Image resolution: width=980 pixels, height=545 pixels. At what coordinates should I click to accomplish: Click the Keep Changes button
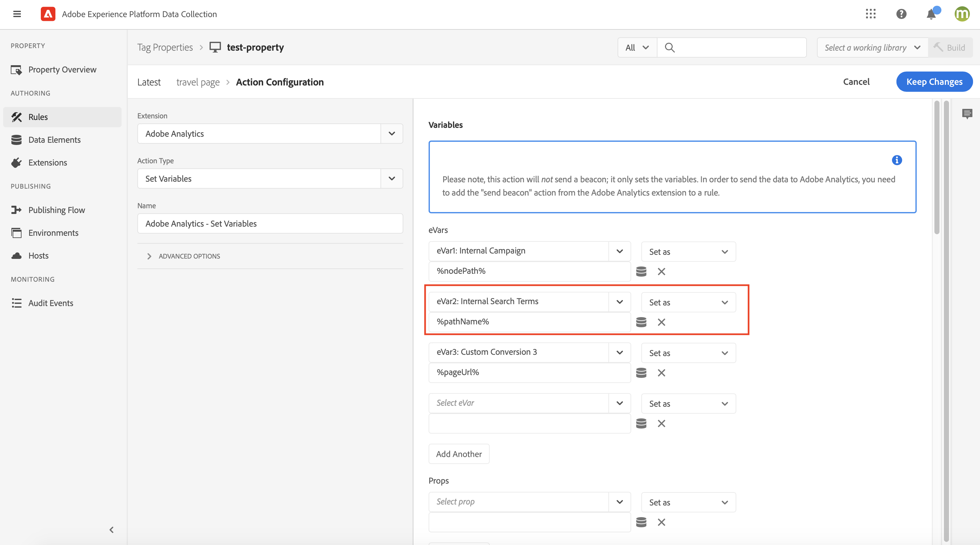pos(934,82)
